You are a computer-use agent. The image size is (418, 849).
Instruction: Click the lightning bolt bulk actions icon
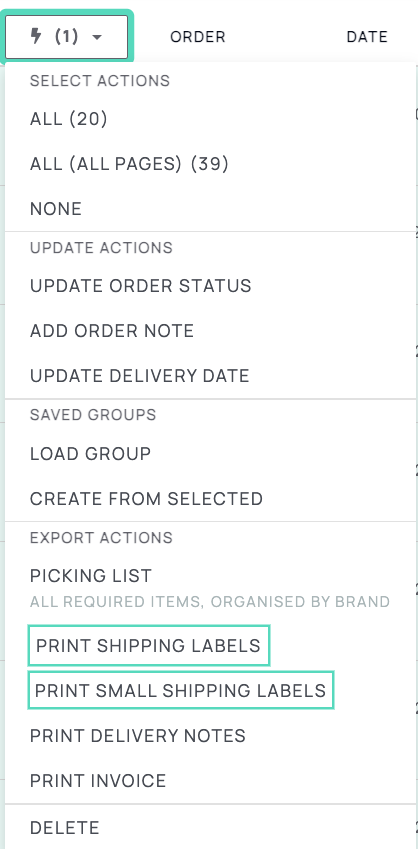coord(36,36)
